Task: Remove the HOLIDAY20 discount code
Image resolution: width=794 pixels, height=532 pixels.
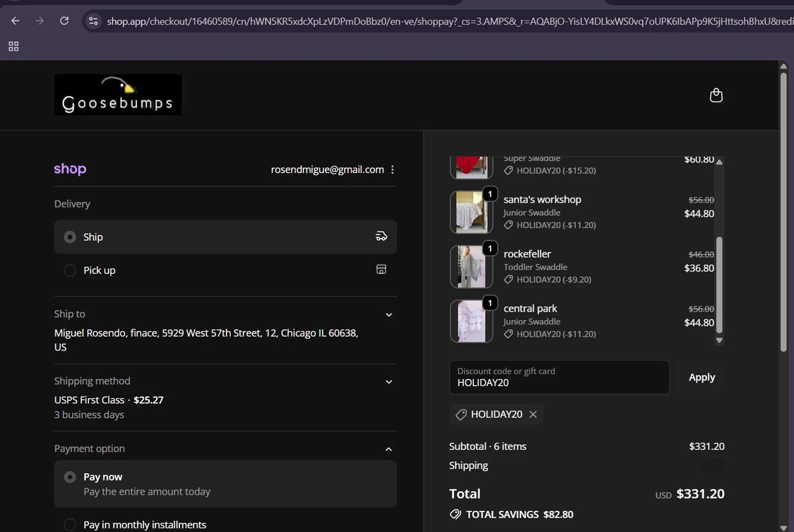Action: 533,414
